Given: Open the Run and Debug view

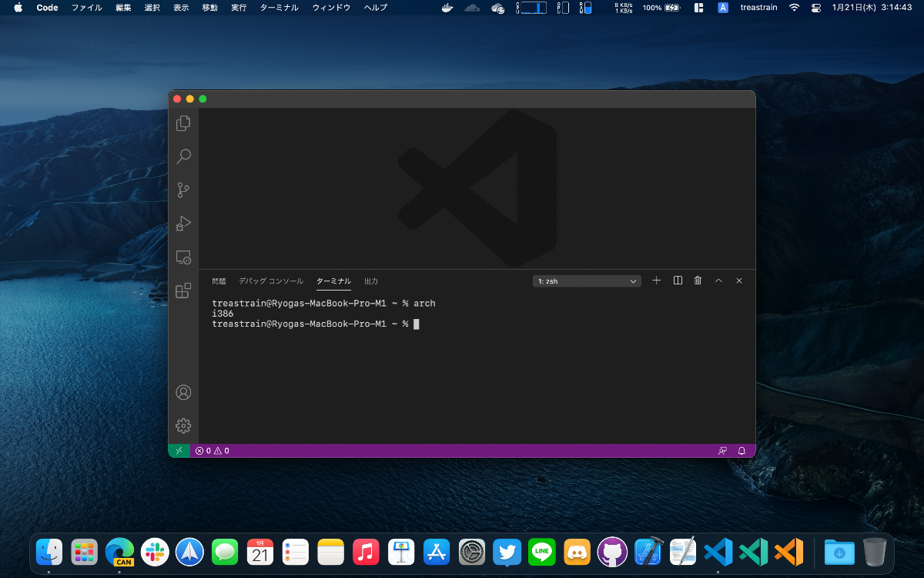Looking at the screenshot, I should [x=183, y=223].
